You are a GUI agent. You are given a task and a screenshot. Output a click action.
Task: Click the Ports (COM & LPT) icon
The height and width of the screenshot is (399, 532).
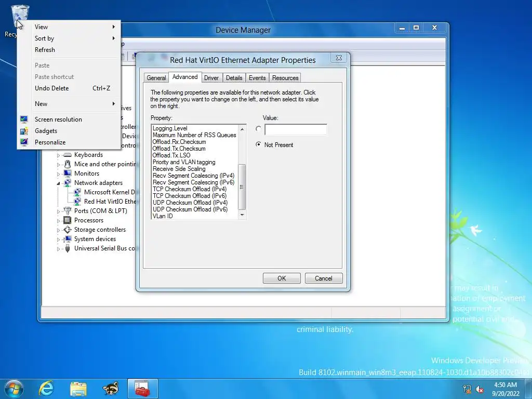point(68,211)
